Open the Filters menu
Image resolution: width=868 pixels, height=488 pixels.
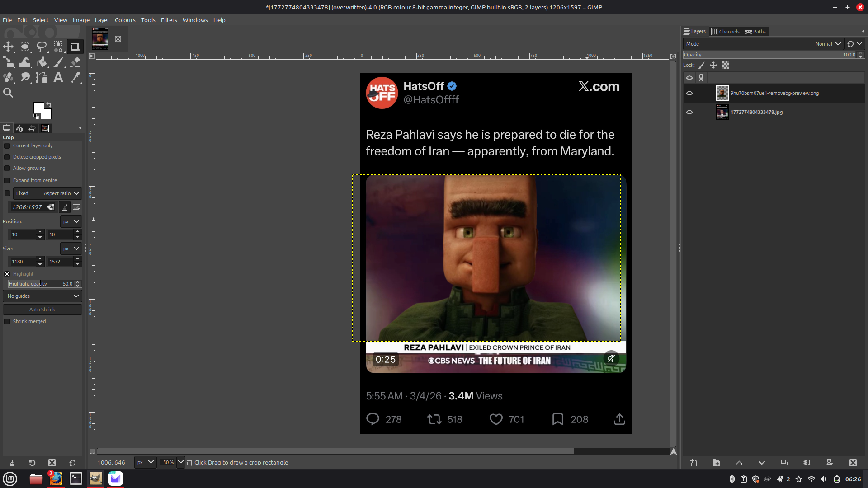(x=169, y=20)
